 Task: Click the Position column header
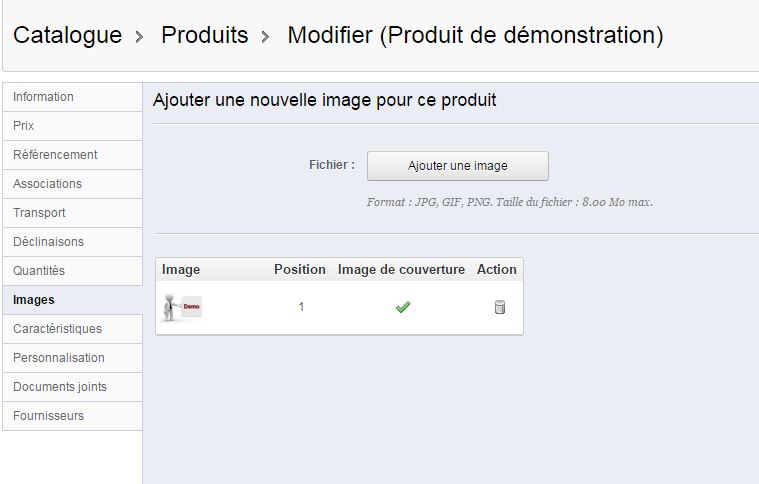click(x=300, y=270)
